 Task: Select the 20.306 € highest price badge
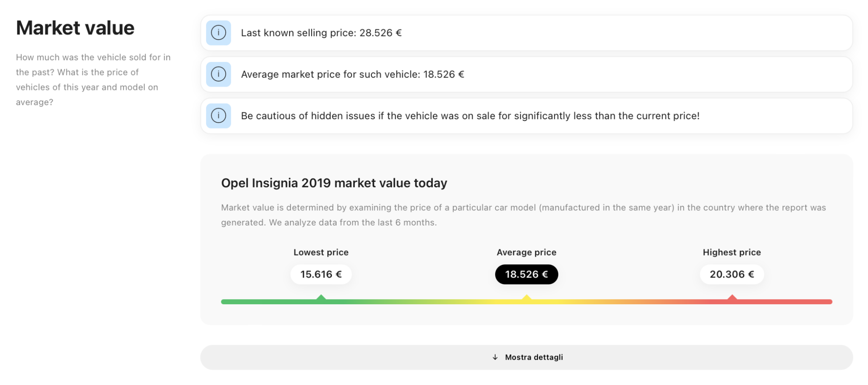[x=732, y=274]
